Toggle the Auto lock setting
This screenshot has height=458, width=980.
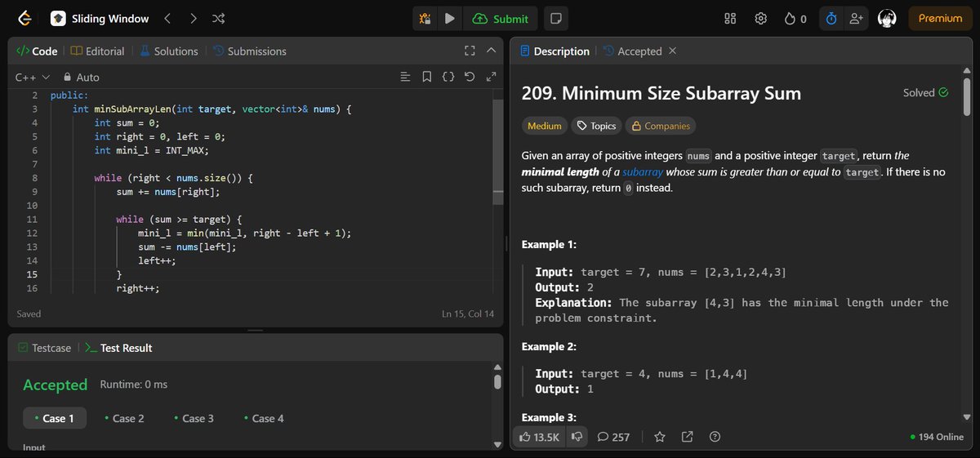(81, 77)
